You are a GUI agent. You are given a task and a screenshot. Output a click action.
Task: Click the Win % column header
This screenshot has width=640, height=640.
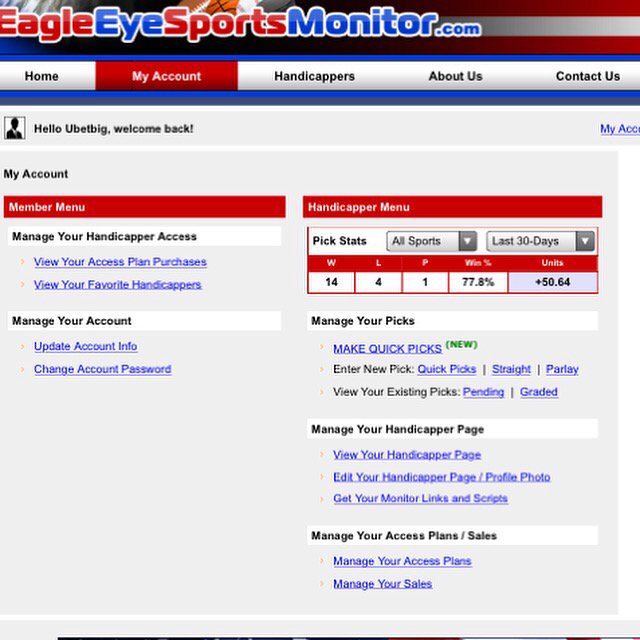click(x=478, y=263)
